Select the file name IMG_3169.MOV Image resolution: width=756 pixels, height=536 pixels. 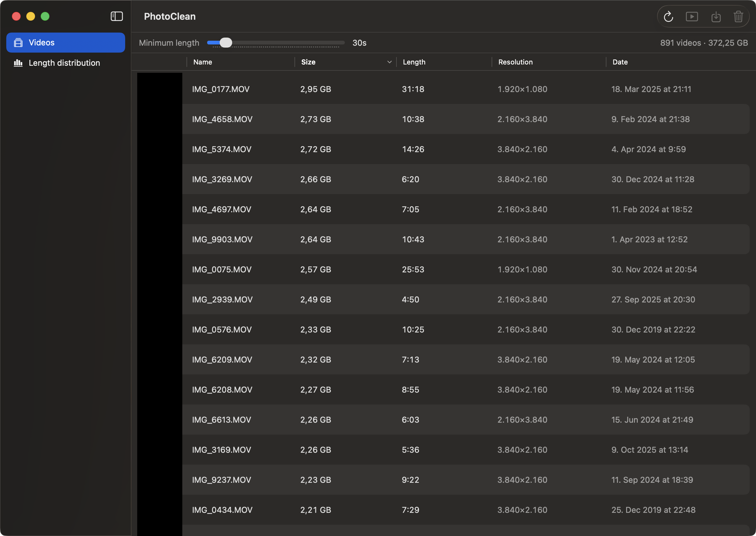[221, 450]
